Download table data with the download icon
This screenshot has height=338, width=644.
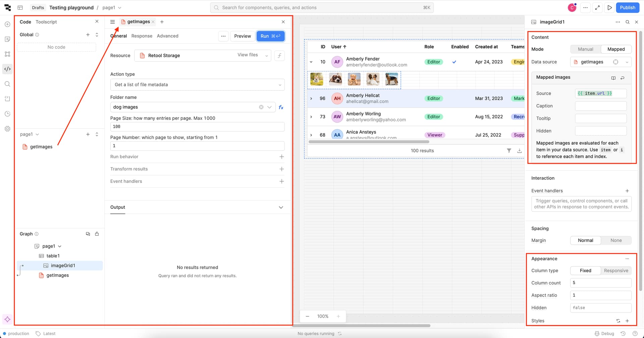[519, 151]
